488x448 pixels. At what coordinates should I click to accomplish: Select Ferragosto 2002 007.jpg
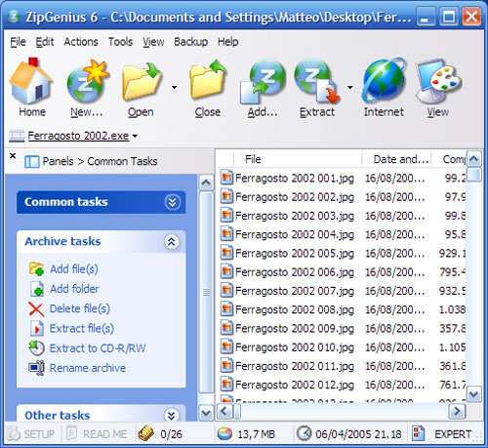(x=295, y=291)
